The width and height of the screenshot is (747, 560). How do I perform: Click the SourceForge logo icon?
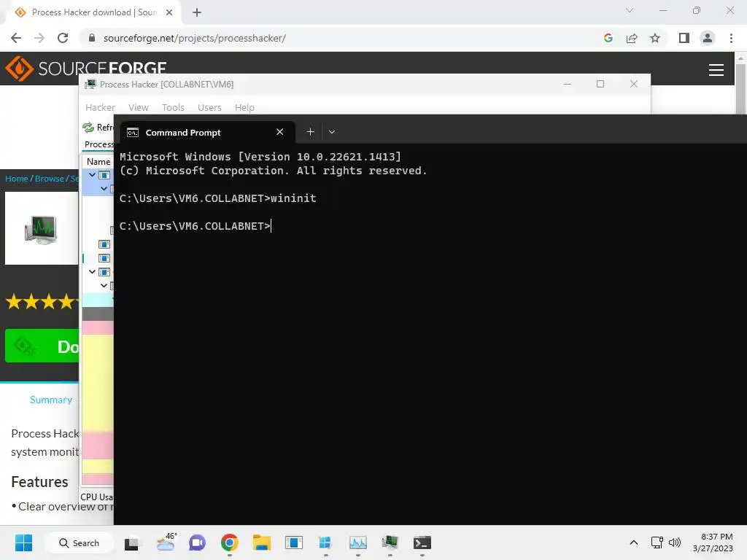[x=19, y=68]
